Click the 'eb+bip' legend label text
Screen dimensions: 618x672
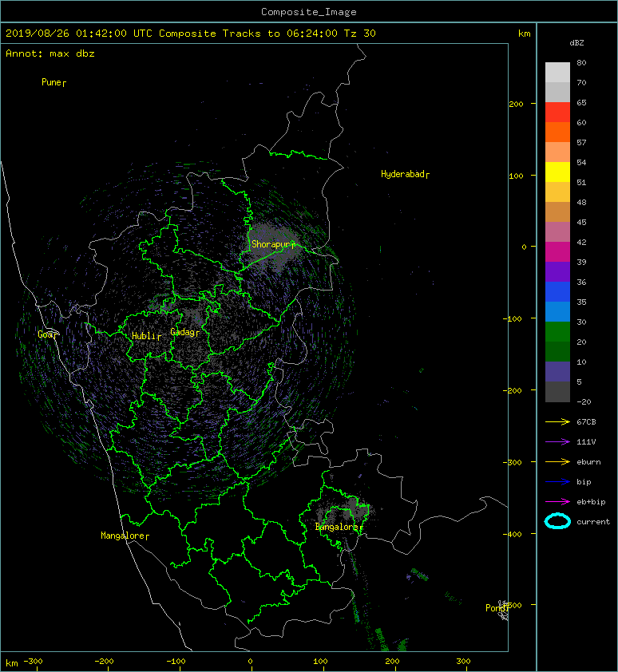coord(591,502)
